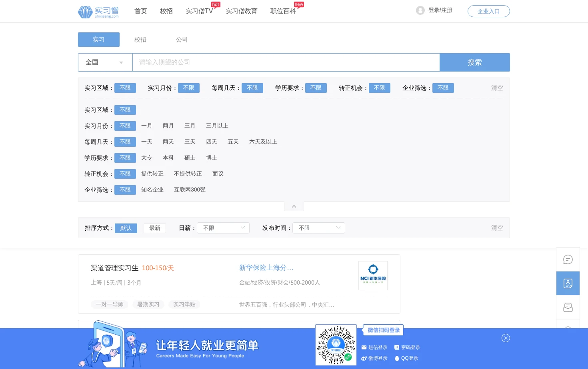Open the resume sidebar icon
588x369 pixels.
(x=568, y=283)
